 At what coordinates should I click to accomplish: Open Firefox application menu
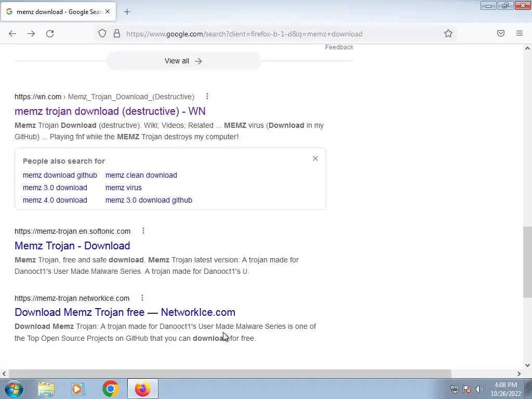tap(520, 33)
